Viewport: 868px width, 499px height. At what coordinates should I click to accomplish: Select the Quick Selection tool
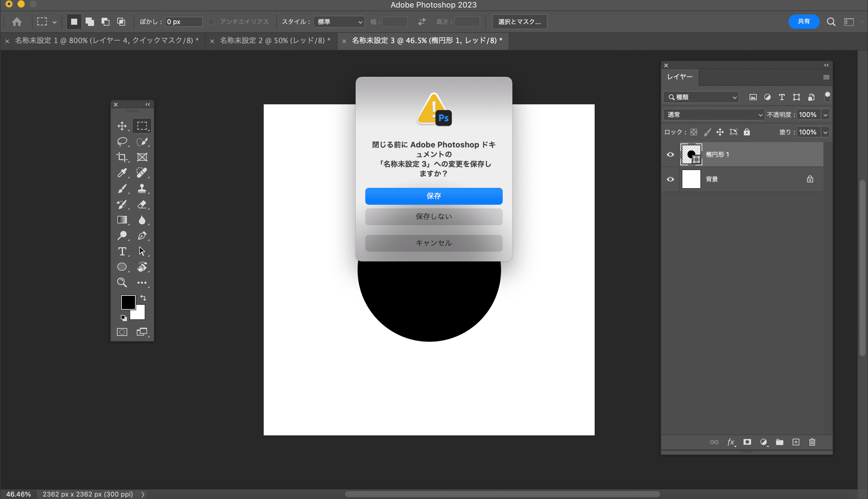[142, 141]
